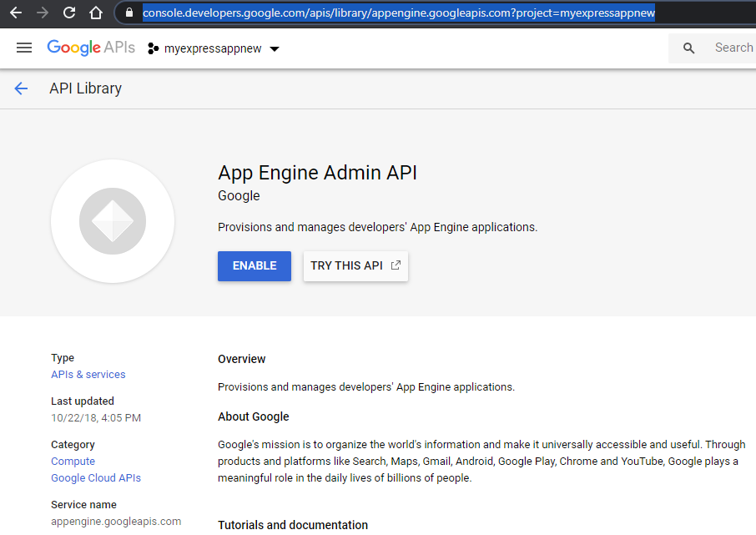This screenshot has height=535, width=756.
Task: Click the Tutorials and documentation heading
Action: coord(293,525)
